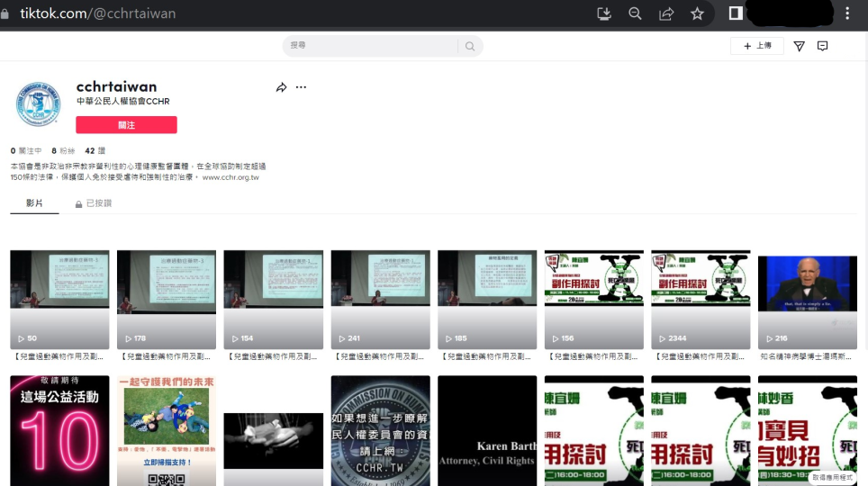This screenshot has width=868, height=486.
Task: Click the browser zoom magnifier icon
Action: [x=635, y=13]
